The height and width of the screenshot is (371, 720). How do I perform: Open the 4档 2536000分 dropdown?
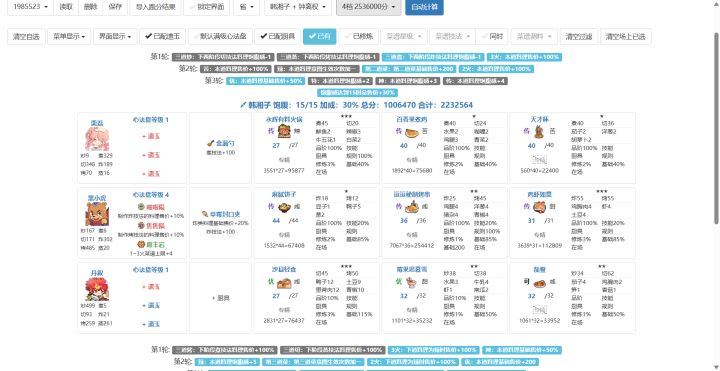(369, 7)
